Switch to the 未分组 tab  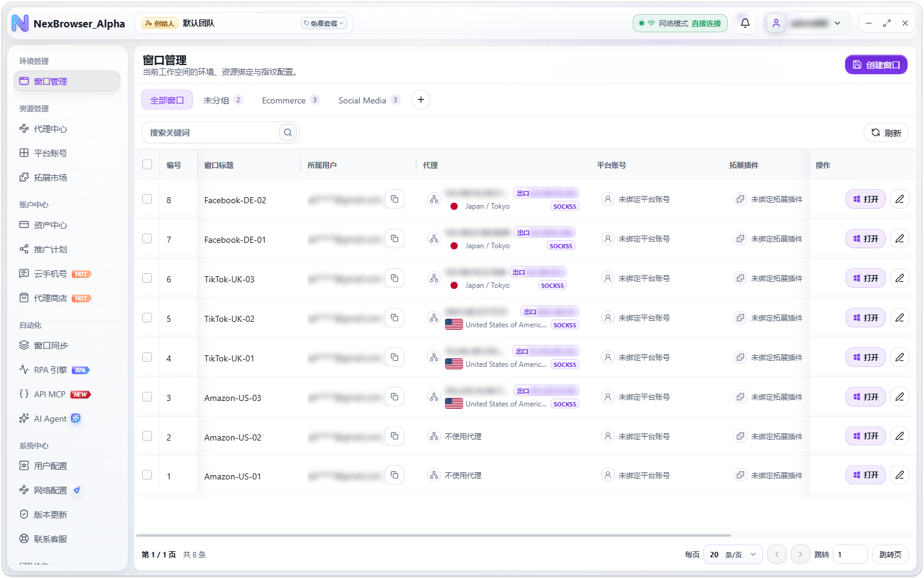222,100
